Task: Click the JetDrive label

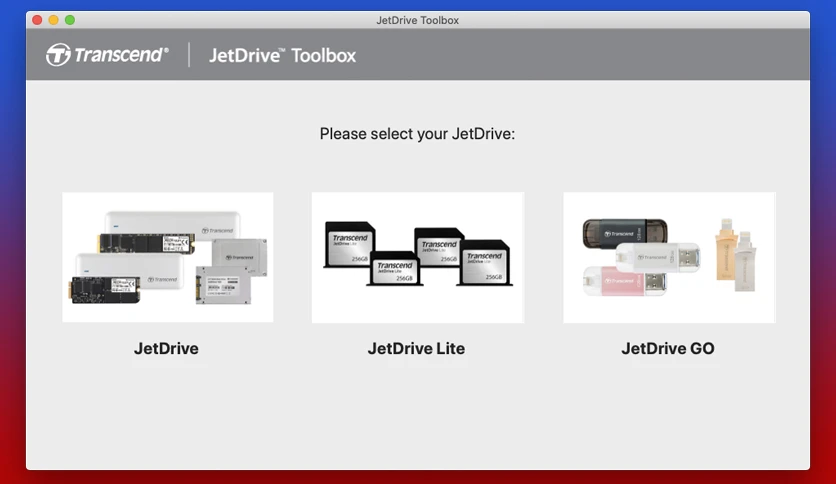Action: tap(166, 349)
